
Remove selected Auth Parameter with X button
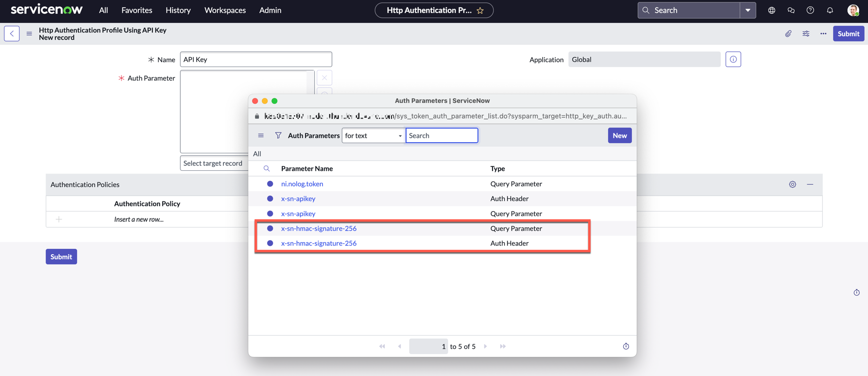(324, 78)
